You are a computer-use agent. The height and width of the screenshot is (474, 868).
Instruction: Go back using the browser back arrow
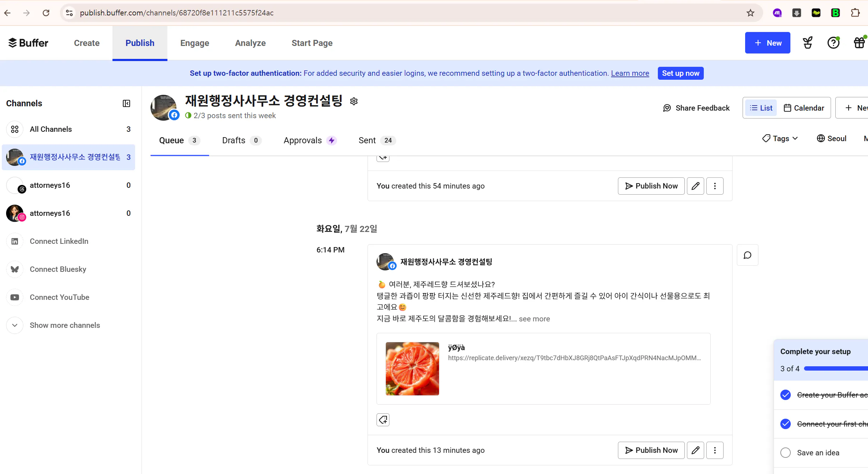point(8,13)
